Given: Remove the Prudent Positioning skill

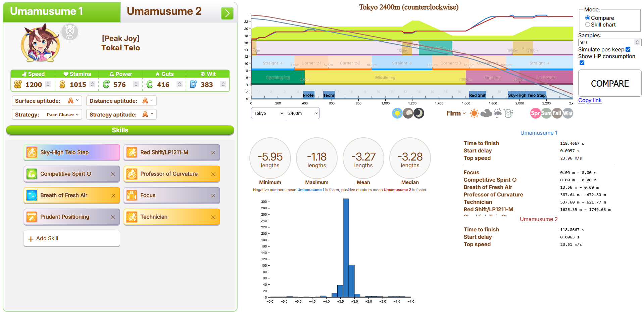Looking at the screenshot, I should [x=113, y=217].
